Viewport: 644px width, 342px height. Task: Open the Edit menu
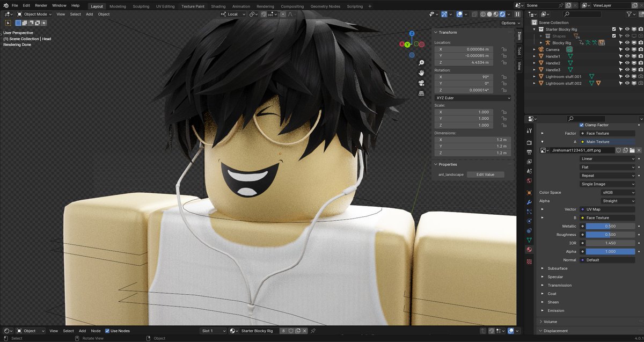[x=26, y=5]
